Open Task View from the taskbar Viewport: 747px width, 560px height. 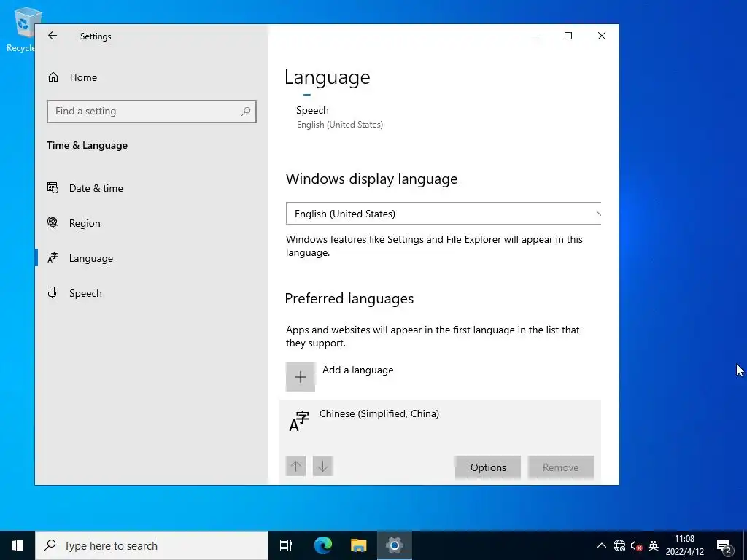pos(286,545)
